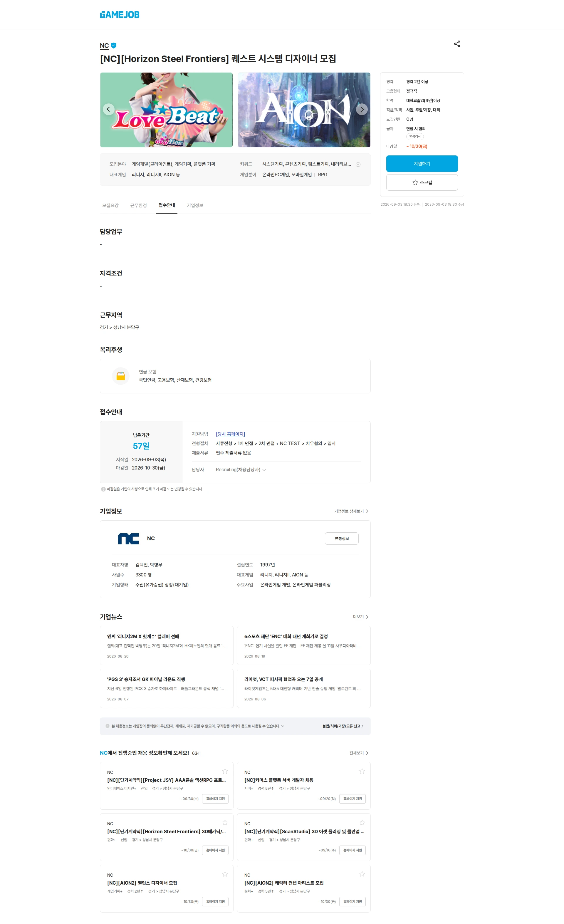
Task: Click the '대학교졸업(4년)이상' education value
Action: coord(423,100)
